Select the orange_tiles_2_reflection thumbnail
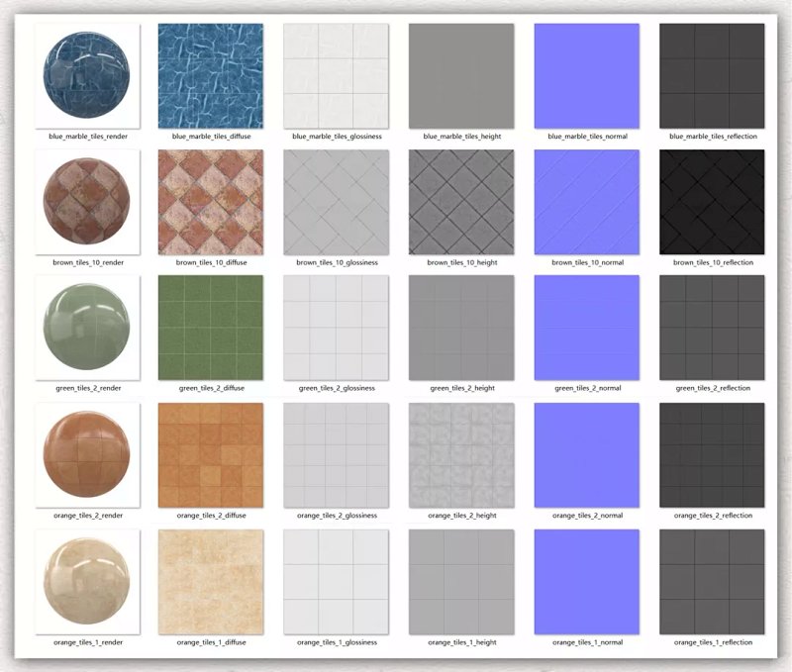This screenshot has height=672, width=792. 712,455
